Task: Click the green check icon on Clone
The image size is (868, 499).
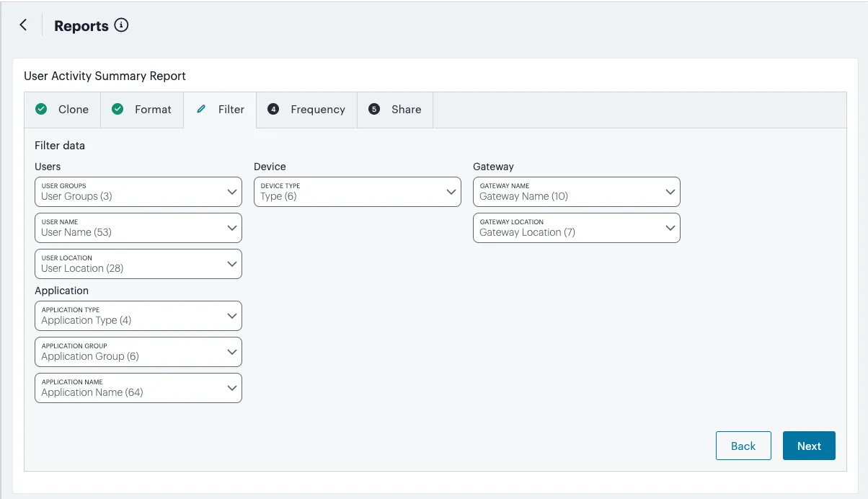Action: [x=41, y=109]
